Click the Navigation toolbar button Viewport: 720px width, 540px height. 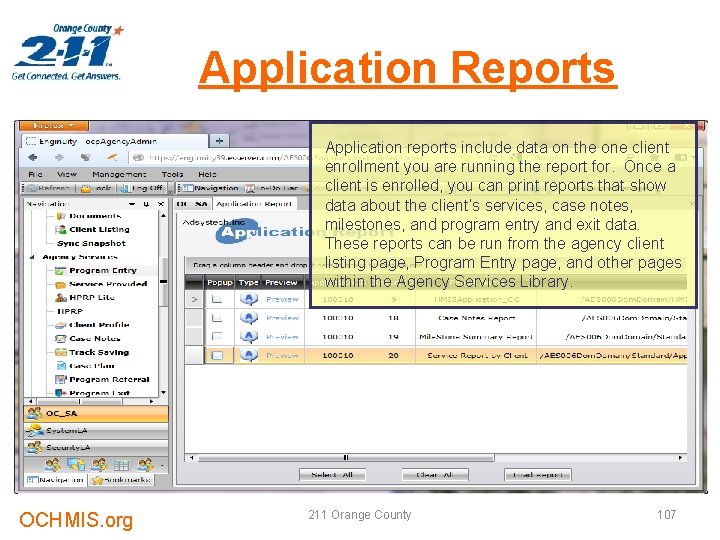click(x=210, y=188)
